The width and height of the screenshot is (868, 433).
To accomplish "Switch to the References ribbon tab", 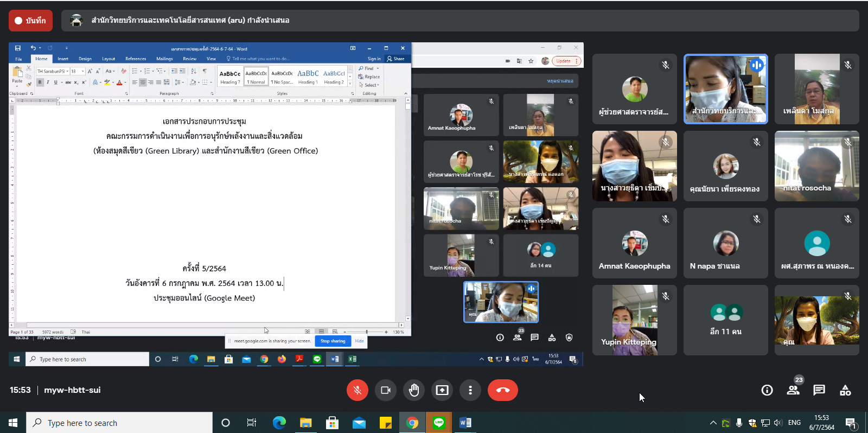I will 136,59.
